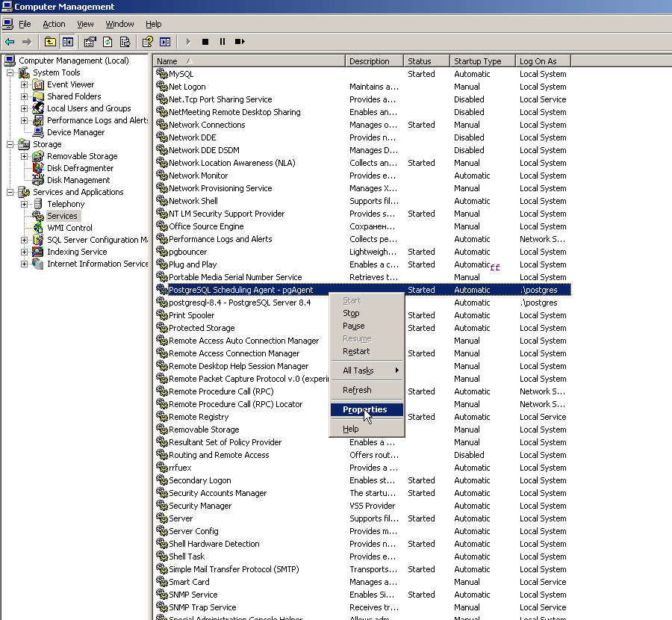
Task: Toggle the Show/Hide Console Tree icon
Action: coord(68,42)
